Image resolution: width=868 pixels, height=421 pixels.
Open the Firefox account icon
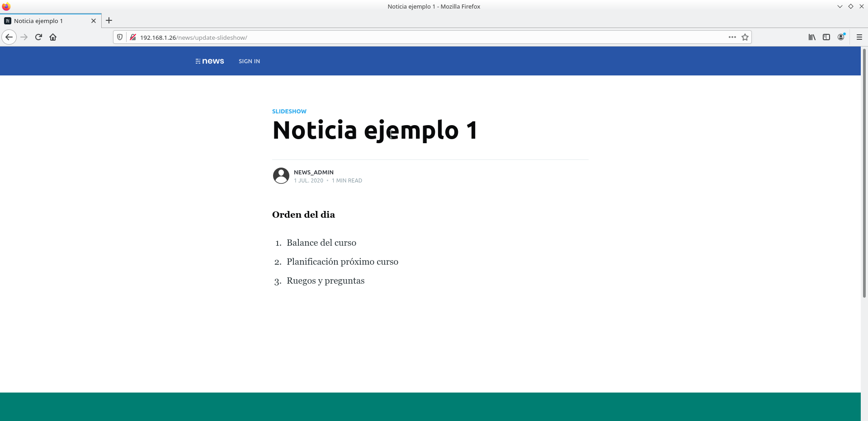pyautogui.click(x=841, y=37)
